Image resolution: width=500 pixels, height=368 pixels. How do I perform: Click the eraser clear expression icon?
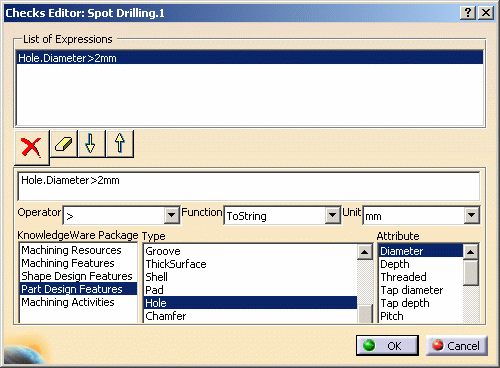click(64, 144)
